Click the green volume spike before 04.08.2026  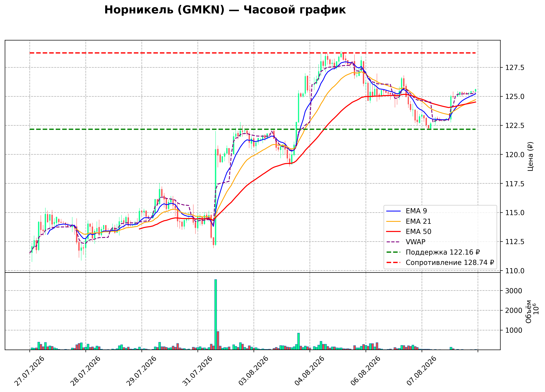pyautogui.click(x=298, y=341)
